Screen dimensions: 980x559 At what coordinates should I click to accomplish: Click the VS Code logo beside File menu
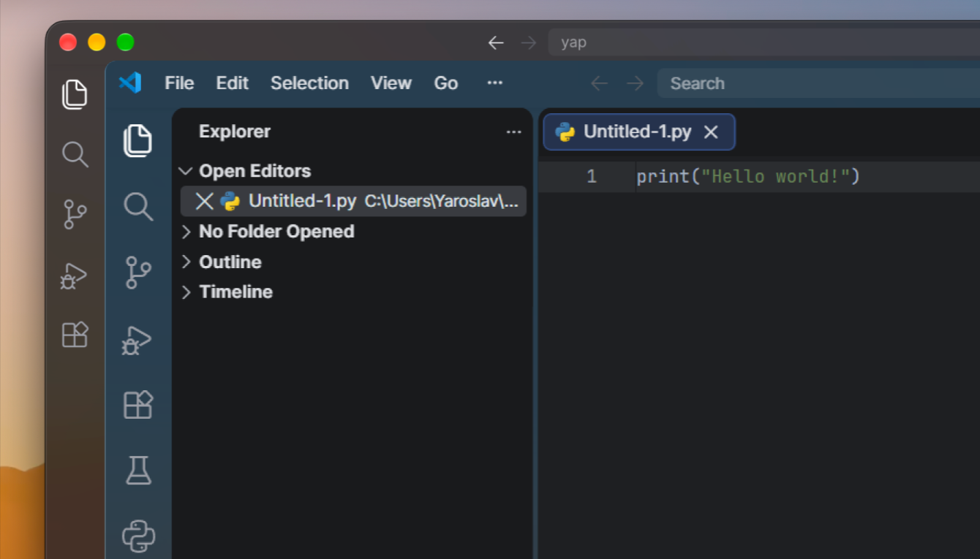(130, 83)
